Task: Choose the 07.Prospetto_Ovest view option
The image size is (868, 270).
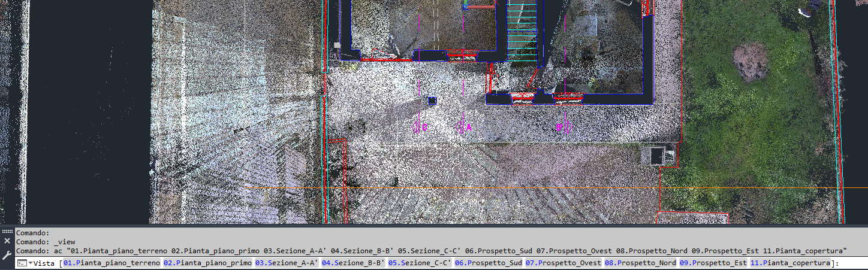Action: 563,263
